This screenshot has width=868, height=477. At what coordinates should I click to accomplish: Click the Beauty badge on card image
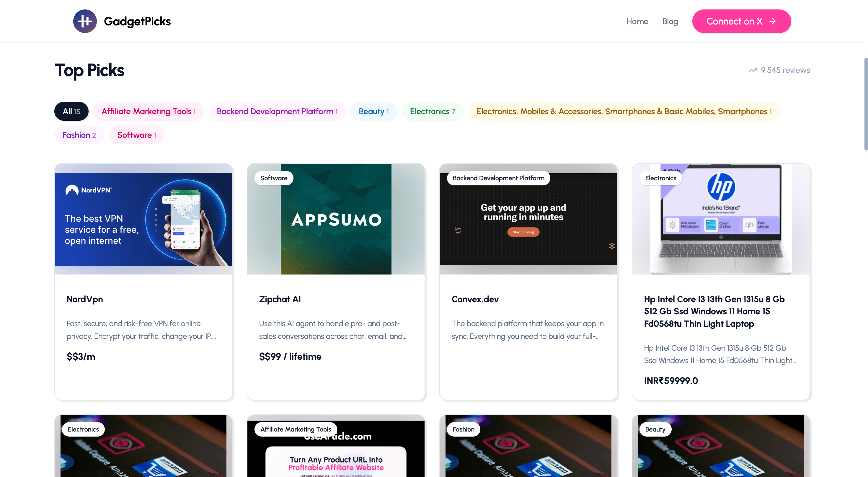[x=655, y=429]
